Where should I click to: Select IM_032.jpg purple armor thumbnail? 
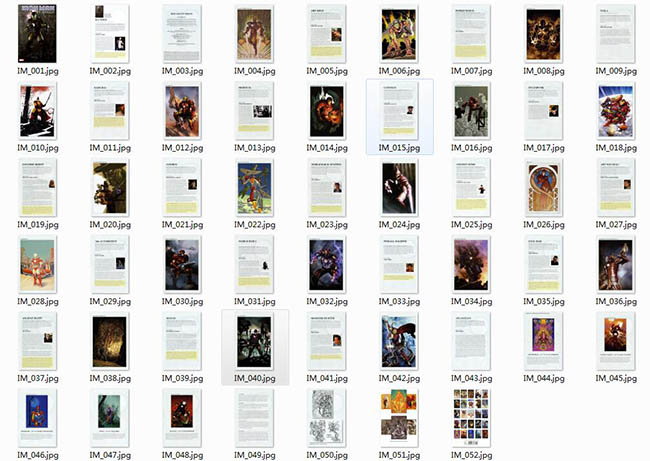tap(327, 264)
